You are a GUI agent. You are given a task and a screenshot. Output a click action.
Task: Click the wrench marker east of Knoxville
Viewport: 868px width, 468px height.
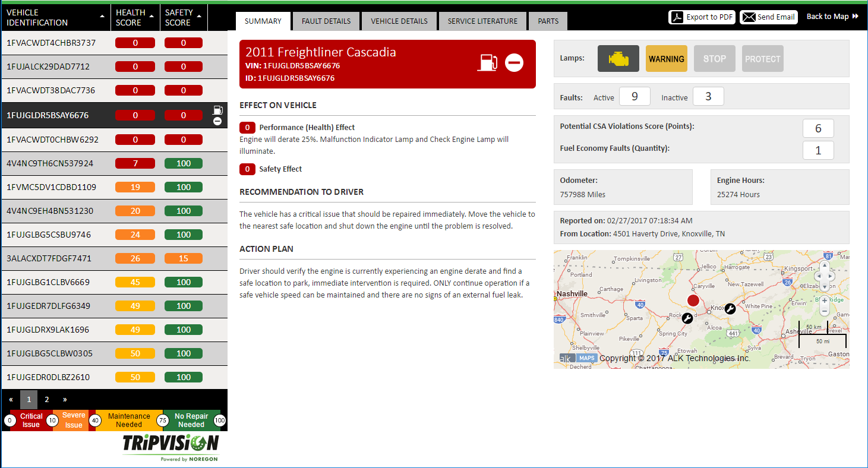click(730, 308)
